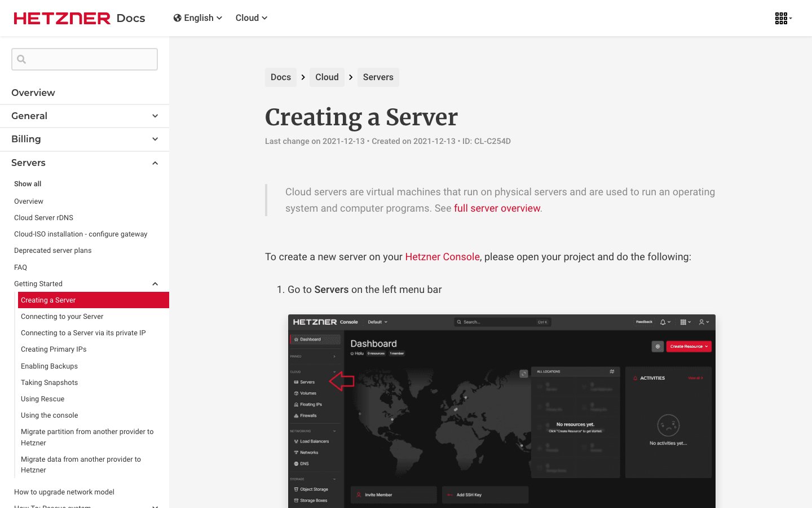Expand the Billing sidebar section
Image resolution: width=812 pixels, height=508 pixels.
click(x=85, y=139)
